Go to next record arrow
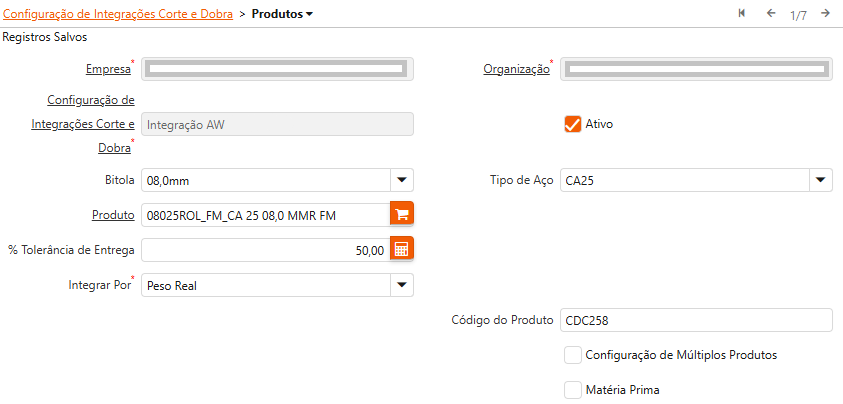 coord(825,14)
